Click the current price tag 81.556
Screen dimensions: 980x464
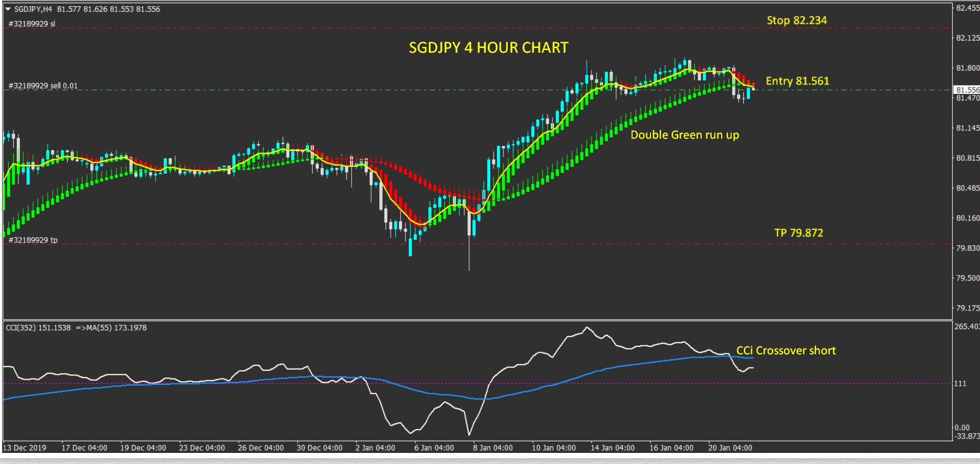967,90
